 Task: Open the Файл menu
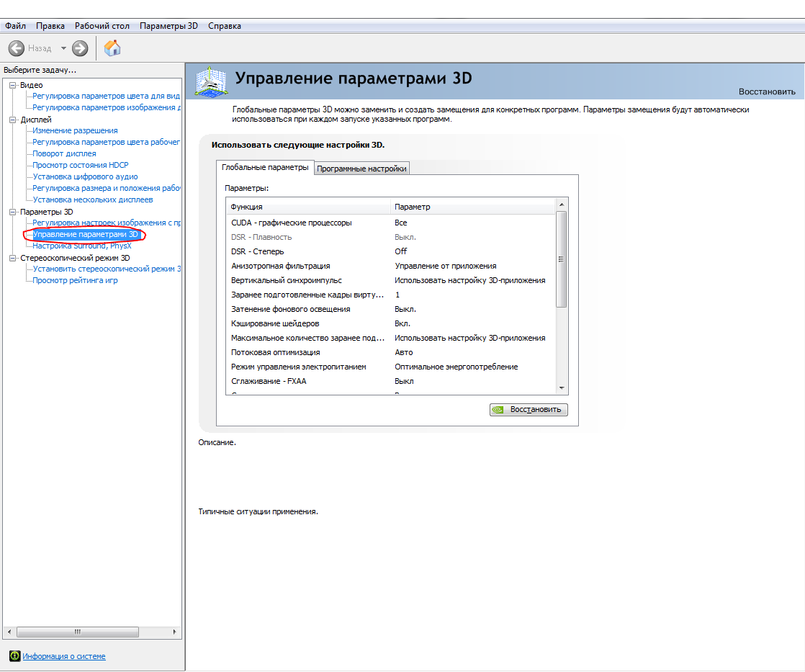(x=15, y=26)
